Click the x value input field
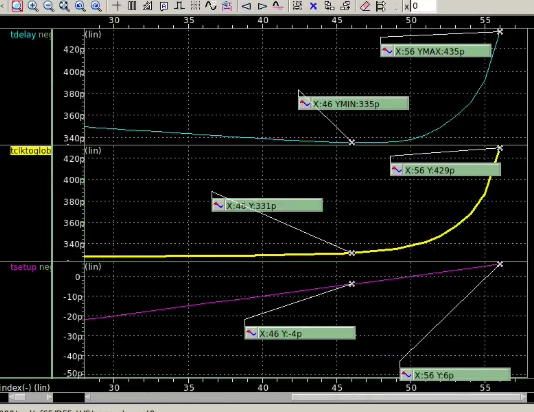534x412 pixels. 424,6
